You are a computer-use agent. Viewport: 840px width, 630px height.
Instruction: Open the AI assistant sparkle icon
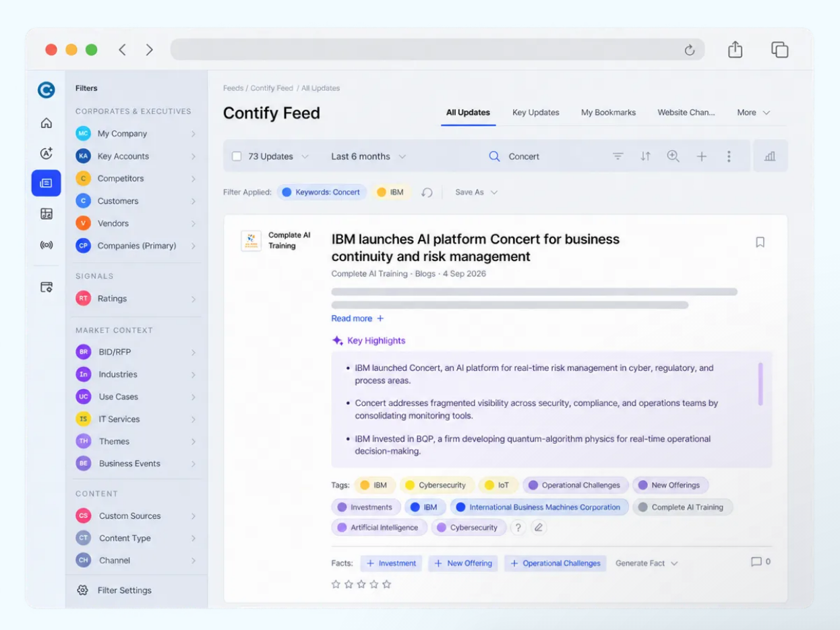pos(46,153)
